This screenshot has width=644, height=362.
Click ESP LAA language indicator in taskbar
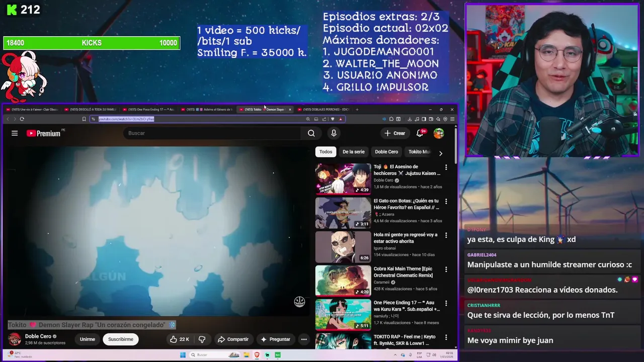pos(420,355)
